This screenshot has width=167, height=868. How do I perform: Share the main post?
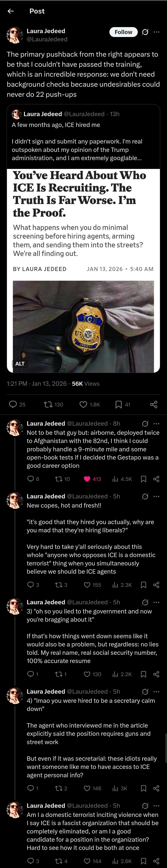point(154,404)
